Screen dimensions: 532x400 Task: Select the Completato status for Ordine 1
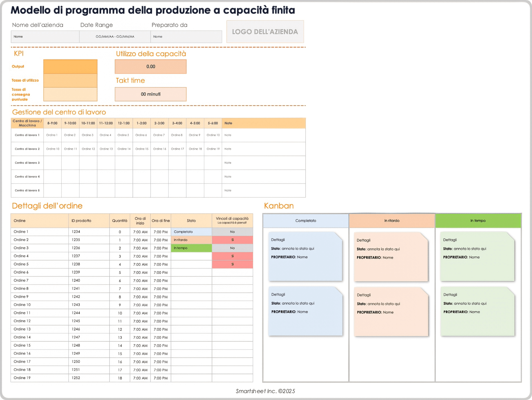pyautogui.click(x=191, y=231)
